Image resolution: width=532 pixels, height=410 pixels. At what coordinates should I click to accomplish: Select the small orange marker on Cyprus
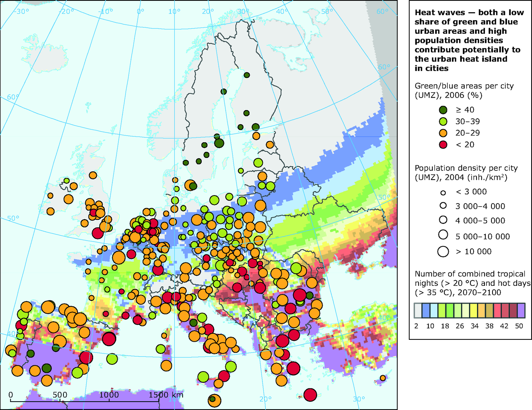click(383, 378)
